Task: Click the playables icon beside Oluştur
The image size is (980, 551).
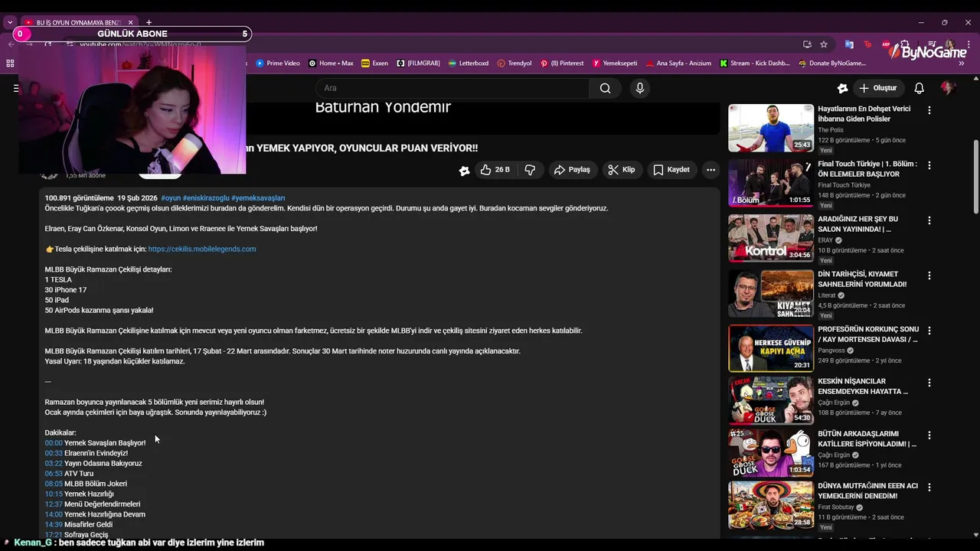Action: pyautogui.click(x=842, y=88)
